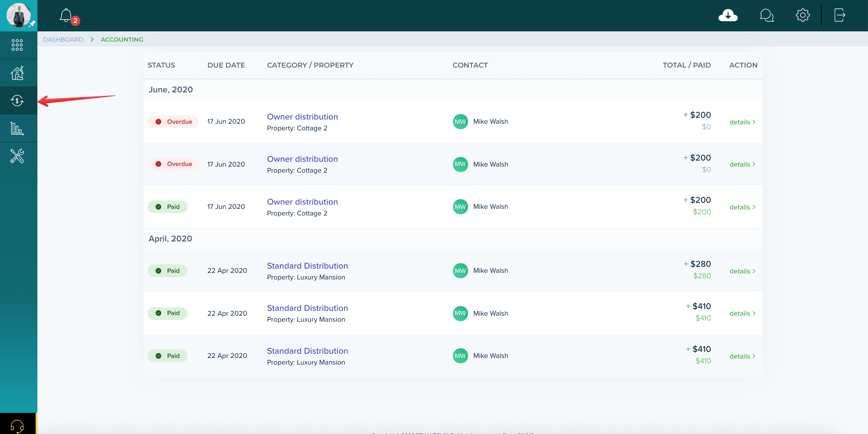Open details for the $280 Standard Distribution
The width and height of the screenshot is (868, 434).
(x=742, y=271)
